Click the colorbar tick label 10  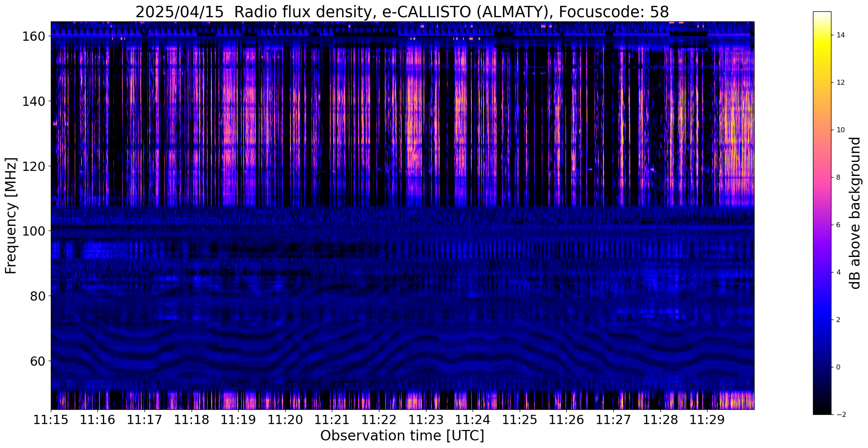click(x=841, y=130)
